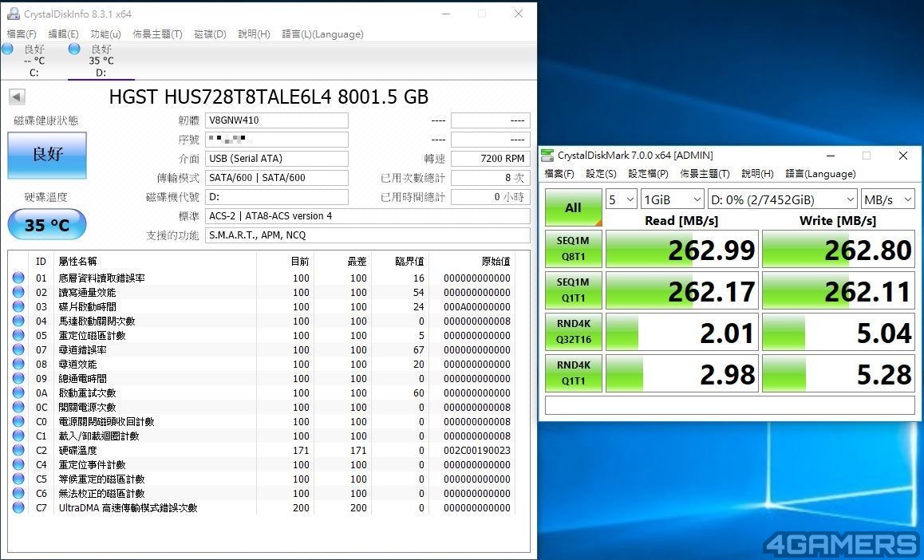Click status circle for attribute C7

coord(18,507)
